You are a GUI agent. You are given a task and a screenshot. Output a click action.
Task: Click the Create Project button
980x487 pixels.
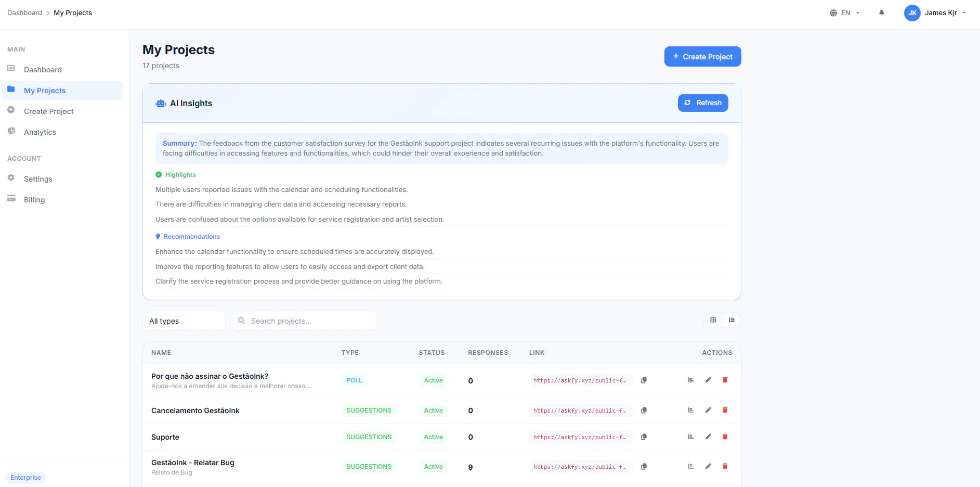702,57
